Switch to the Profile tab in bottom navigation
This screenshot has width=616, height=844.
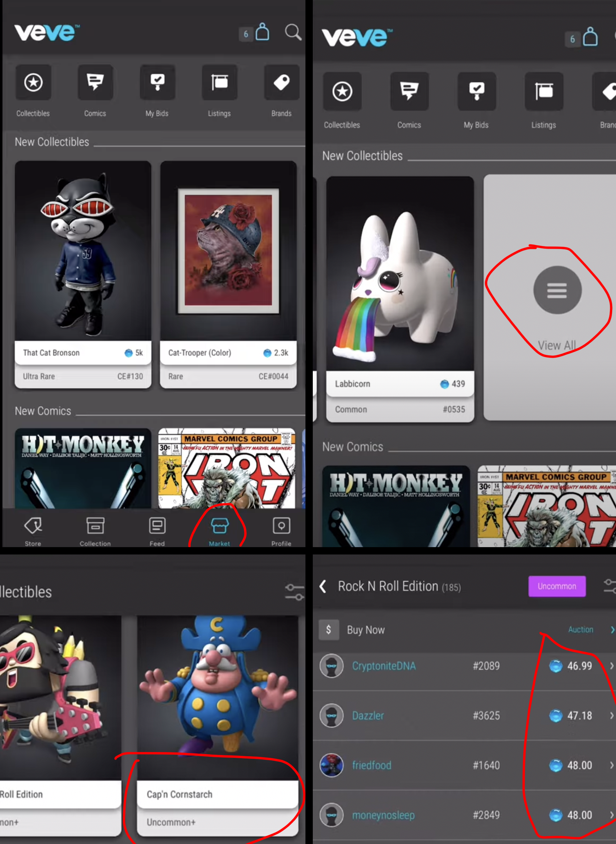[281, 531]
